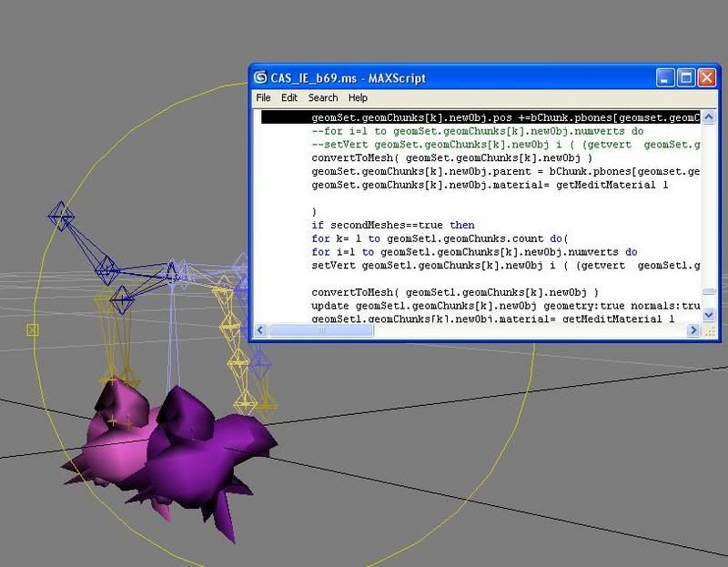The image size is (728, 567).
Task: Click the vertical scrollbar up arrow
Action: 709,117
